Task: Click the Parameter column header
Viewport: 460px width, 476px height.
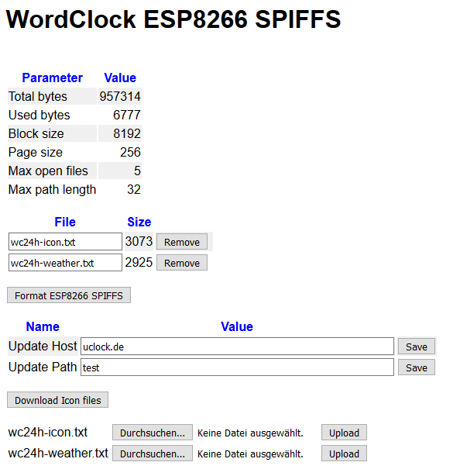Action: [x=53, y=78]
